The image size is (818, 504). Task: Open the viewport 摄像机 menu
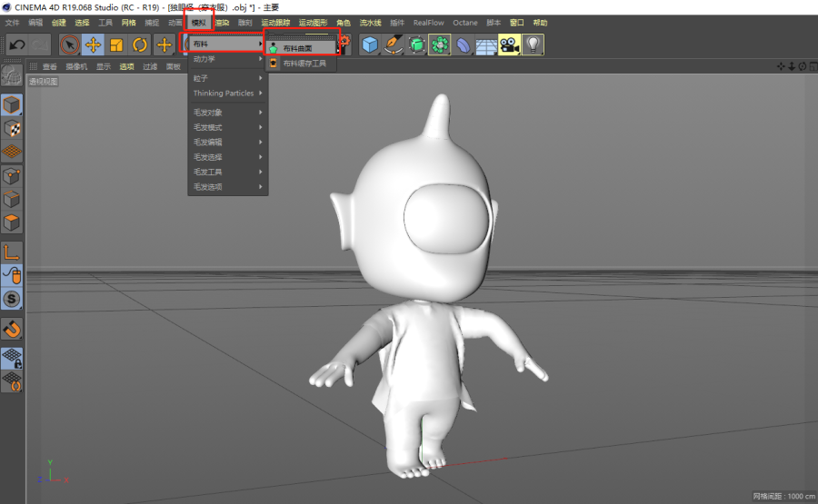tap(75, 66)
